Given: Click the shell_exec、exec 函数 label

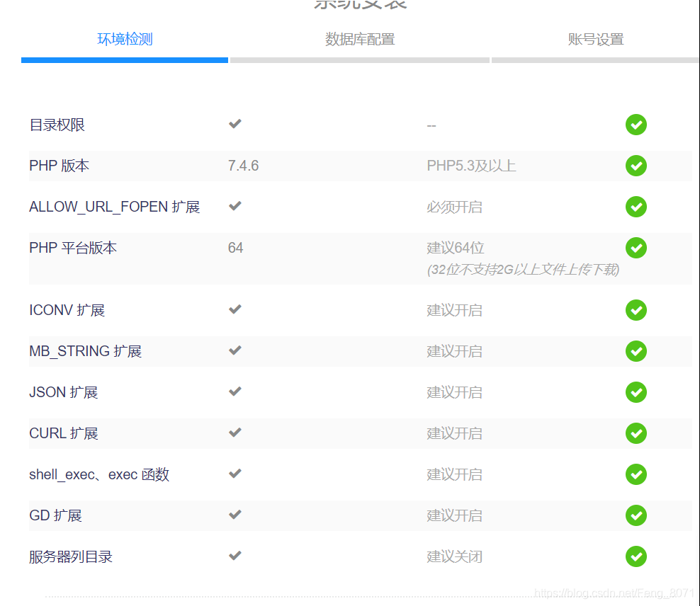Looking at the screenshot, I should [99, 474].
